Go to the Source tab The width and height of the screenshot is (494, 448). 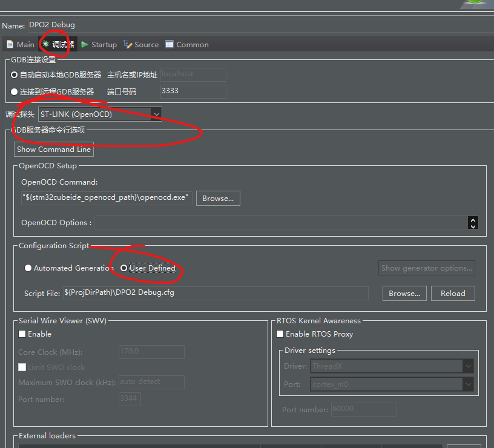pos(141,44)
